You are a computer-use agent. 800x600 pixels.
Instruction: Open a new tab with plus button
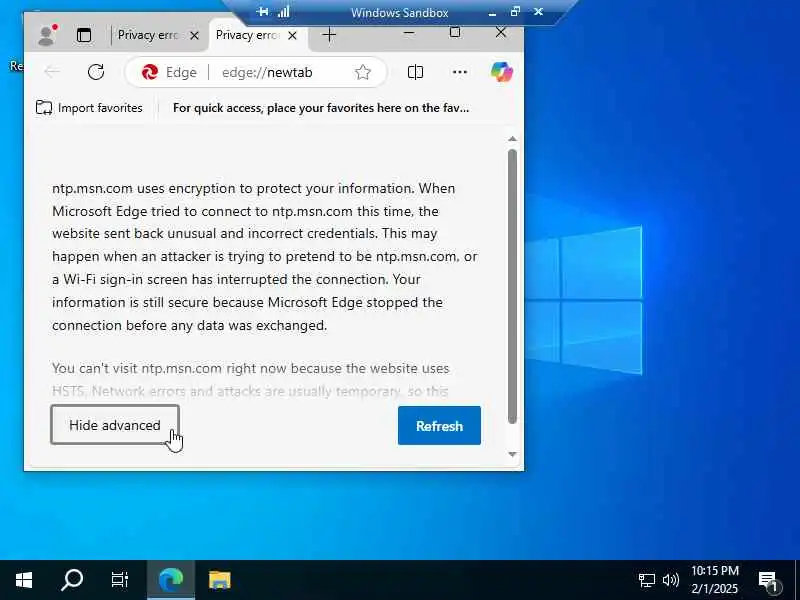(x=330, y=35)
